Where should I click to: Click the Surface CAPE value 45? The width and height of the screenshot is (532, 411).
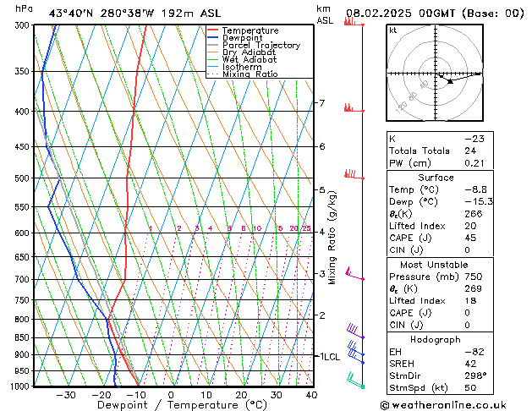click(x=470, y=238)
